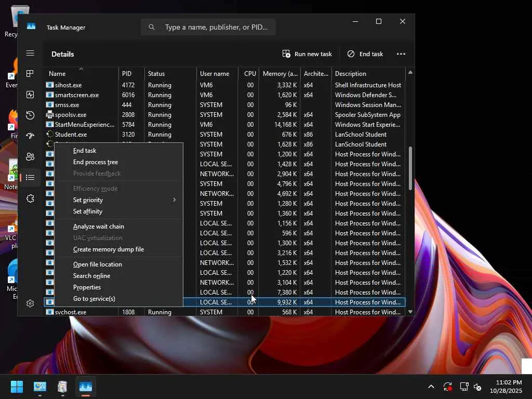Open the Windows Start menu
This screenshot has height=399, width=532.
[x=17, y=387]
